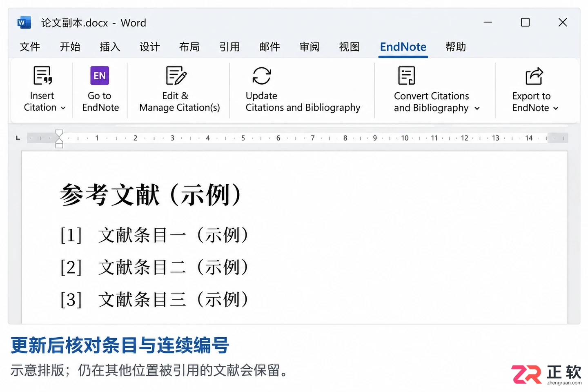588x392 pixels.
Task: Click the Update Citations and Bibliography label
Action: (x=303, y=102)
